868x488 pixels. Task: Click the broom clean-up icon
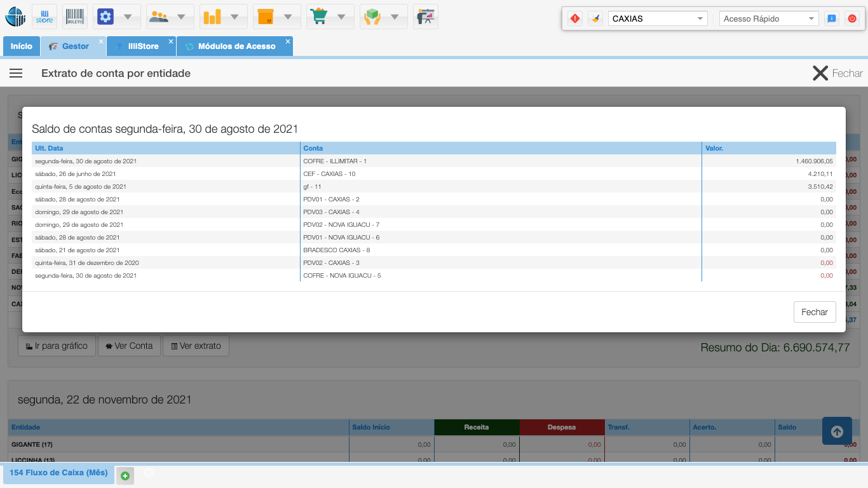click(595, 18)
